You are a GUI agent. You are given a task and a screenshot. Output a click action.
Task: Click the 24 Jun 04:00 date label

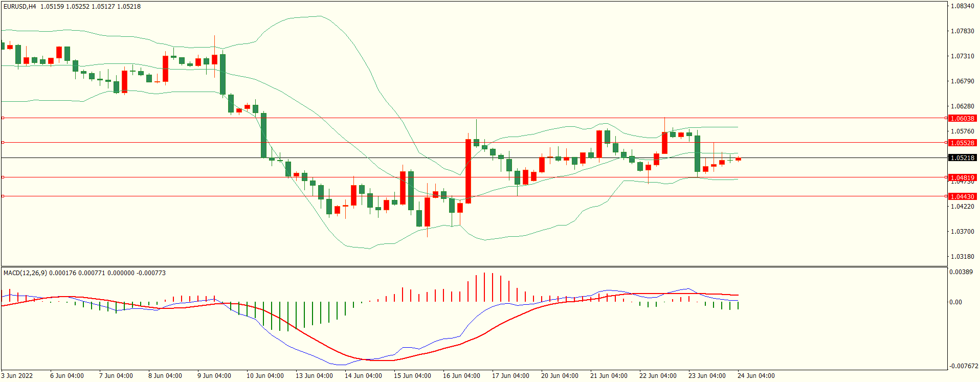tap(756, 376)
